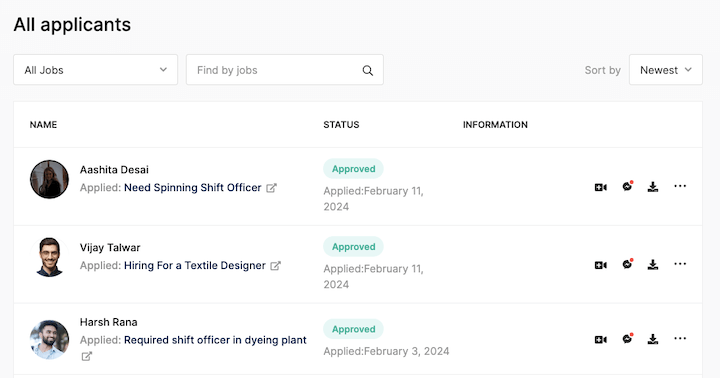Click the All applicants heading
720x378 pixels.
[72, 25]
